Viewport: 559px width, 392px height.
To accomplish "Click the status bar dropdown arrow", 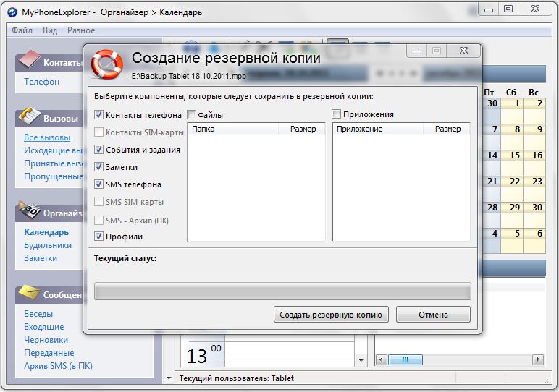I will pos(169,378).
